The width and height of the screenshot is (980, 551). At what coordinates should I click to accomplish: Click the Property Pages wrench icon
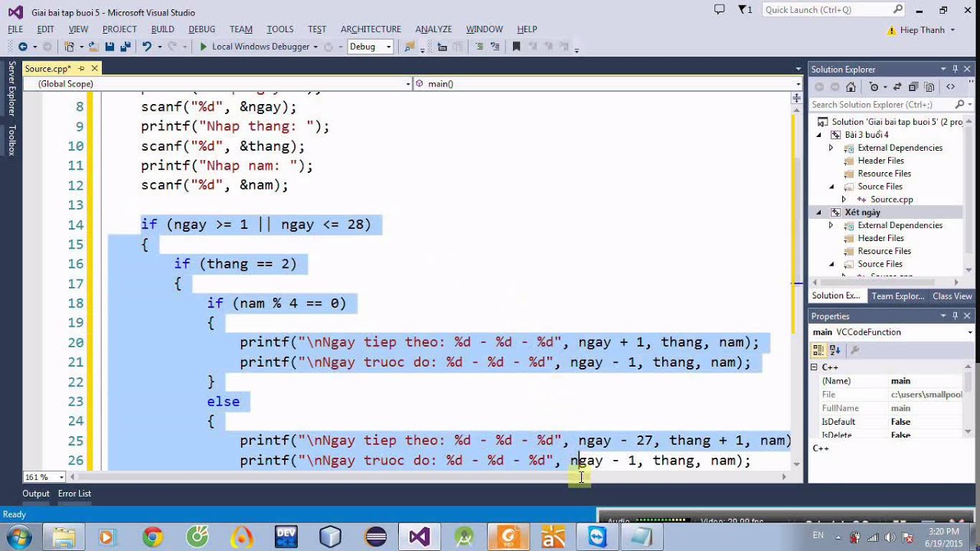tap(855, 350)
